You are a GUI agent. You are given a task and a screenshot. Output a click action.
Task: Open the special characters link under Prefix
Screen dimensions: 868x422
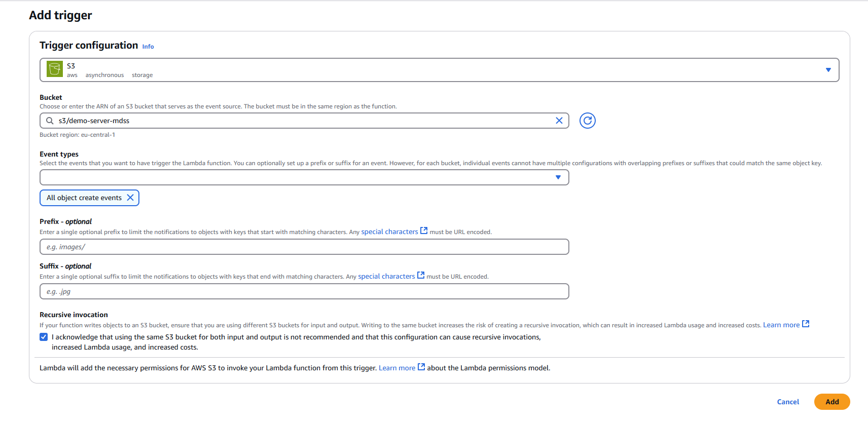coord(389,232)
